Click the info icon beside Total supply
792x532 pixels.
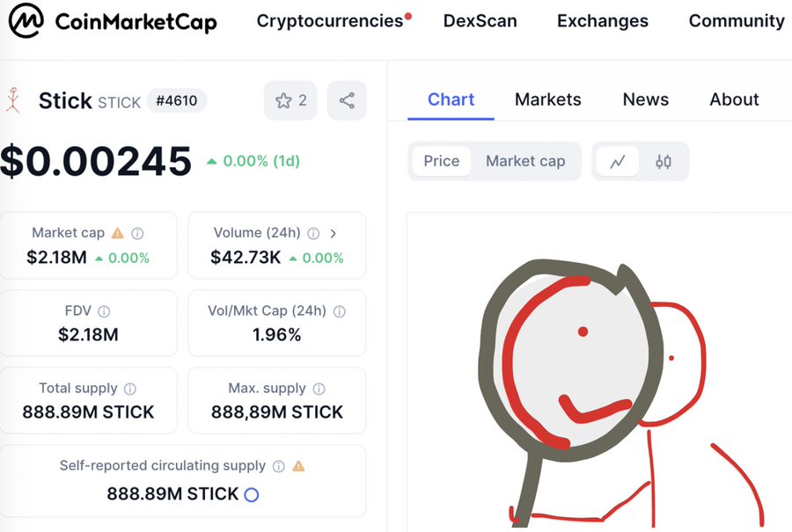tap(130, 389)
